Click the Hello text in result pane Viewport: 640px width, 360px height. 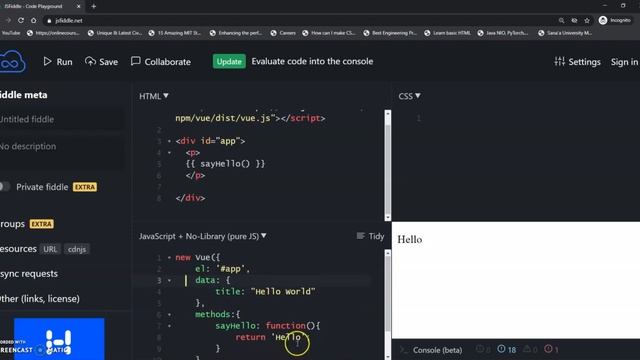409,239
